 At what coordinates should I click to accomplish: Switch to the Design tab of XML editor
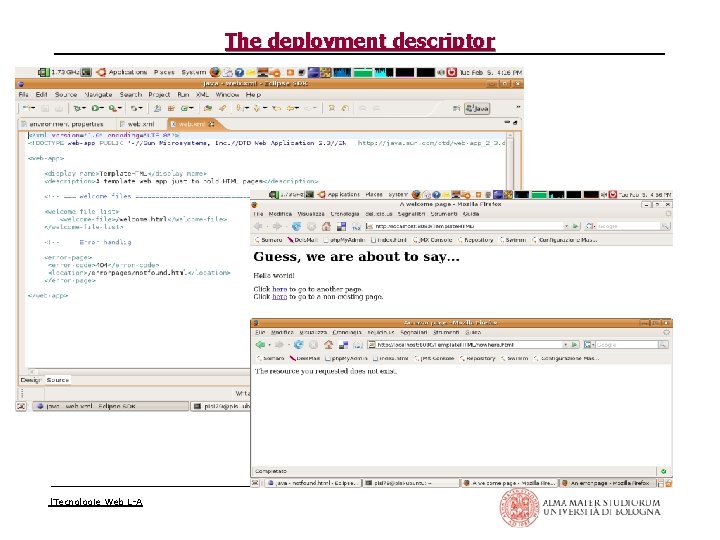point(30,380)
